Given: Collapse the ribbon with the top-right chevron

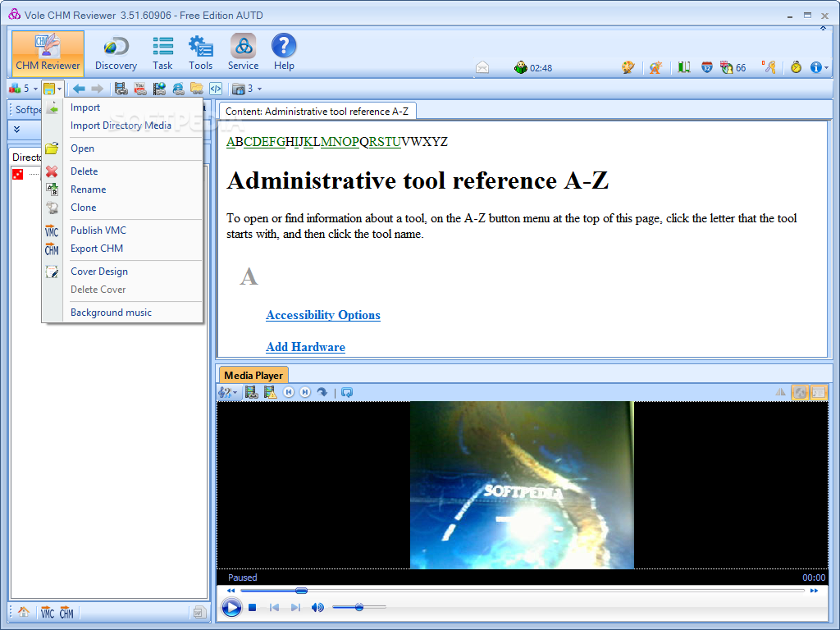Looking at the screenshot, I should click(824, 29).
